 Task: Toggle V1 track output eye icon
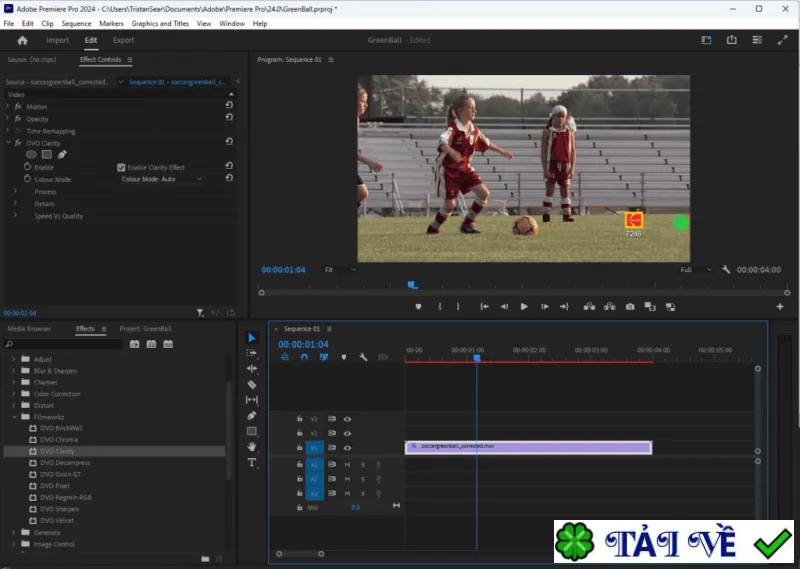click(x=347, y=448)
